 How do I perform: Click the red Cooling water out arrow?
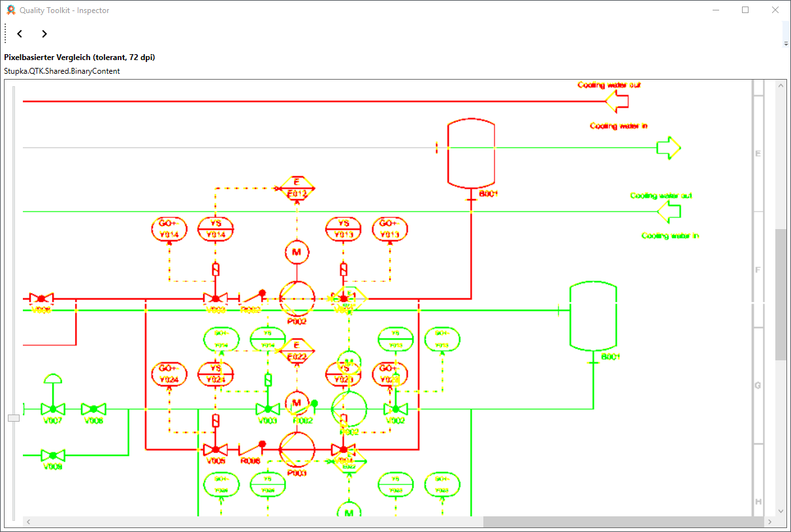[617, 101]
